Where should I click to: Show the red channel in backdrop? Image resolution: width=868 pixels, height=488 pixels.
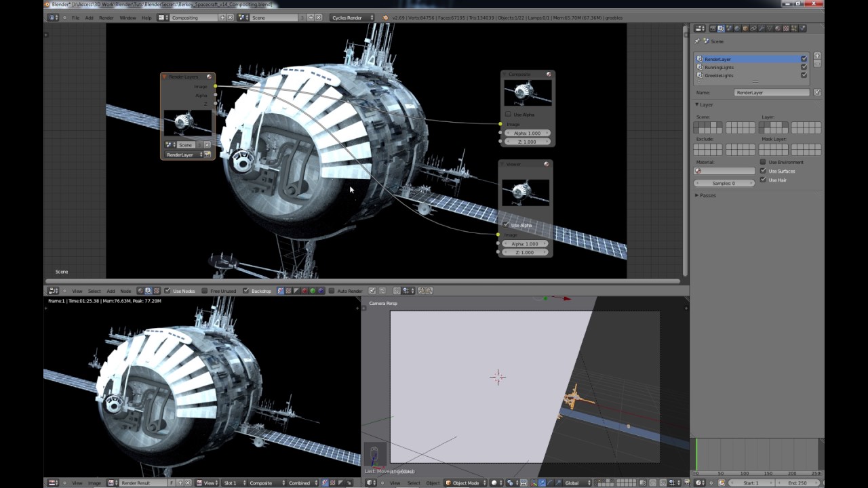[x=304, y=291]
